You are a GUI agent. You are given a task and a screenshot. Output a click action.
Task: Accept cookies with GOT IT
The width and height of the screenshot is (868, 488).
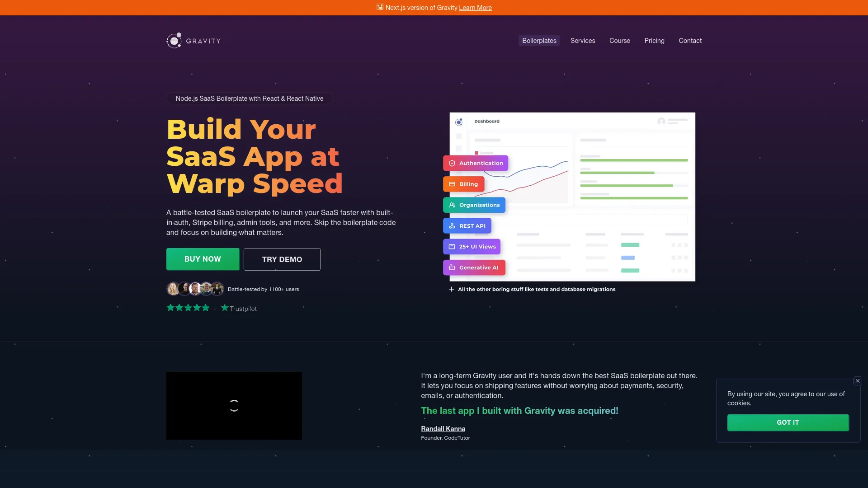788,422
